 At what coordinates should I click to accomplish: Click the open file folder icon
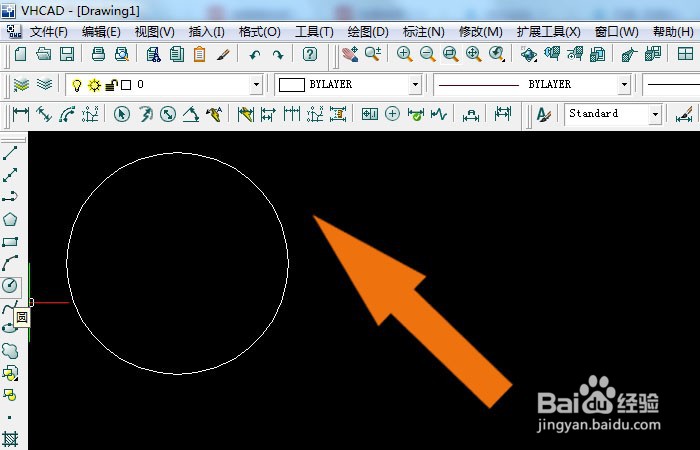[x=44, y=54]
